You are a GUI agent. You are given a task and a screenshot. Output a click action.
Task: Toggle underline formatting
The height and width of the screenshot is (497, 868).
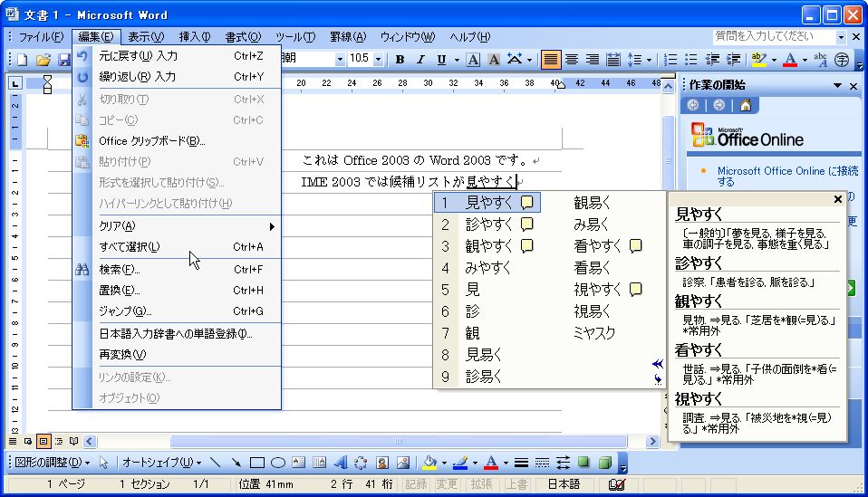441,59
